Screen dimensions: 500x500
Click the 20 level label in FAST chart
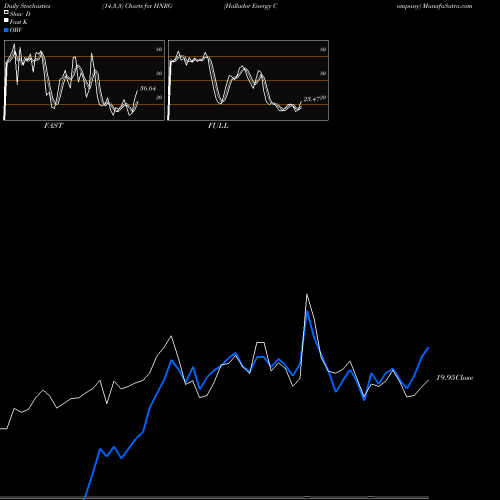pos(159,97)
